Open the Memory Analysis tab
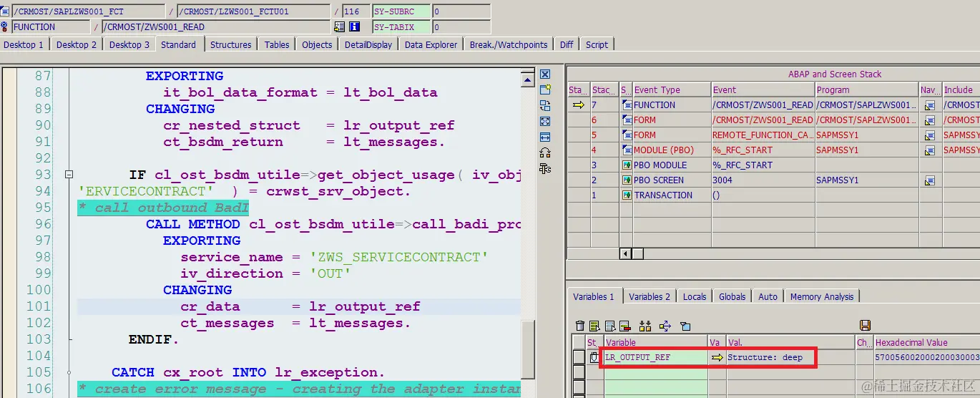Viewport: 980px width, 398px height. point(821,296)
